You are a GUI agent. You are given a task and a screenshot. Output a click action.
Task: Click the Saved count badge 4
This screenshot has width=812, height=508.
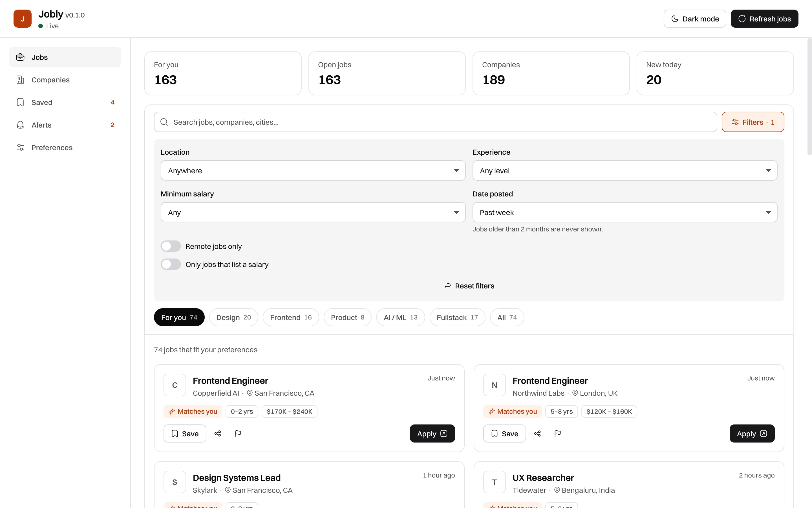[x=112, y=102]
